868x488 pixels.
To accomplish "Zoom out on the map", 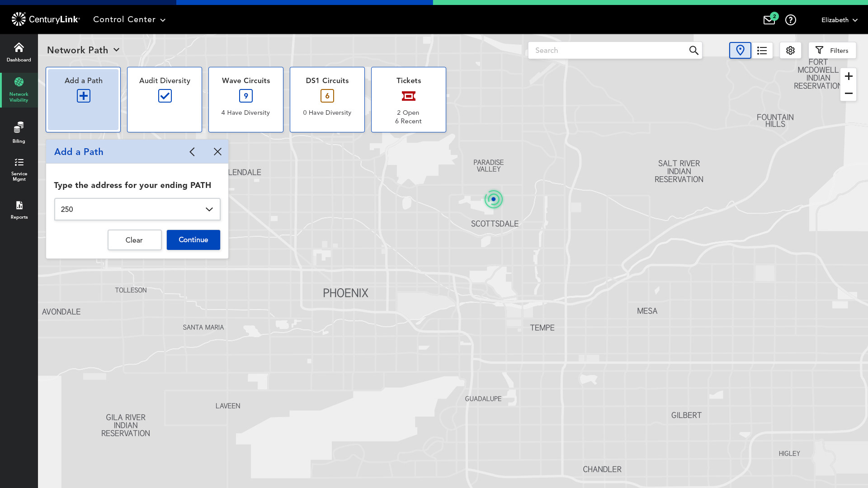I will point(849,93).
